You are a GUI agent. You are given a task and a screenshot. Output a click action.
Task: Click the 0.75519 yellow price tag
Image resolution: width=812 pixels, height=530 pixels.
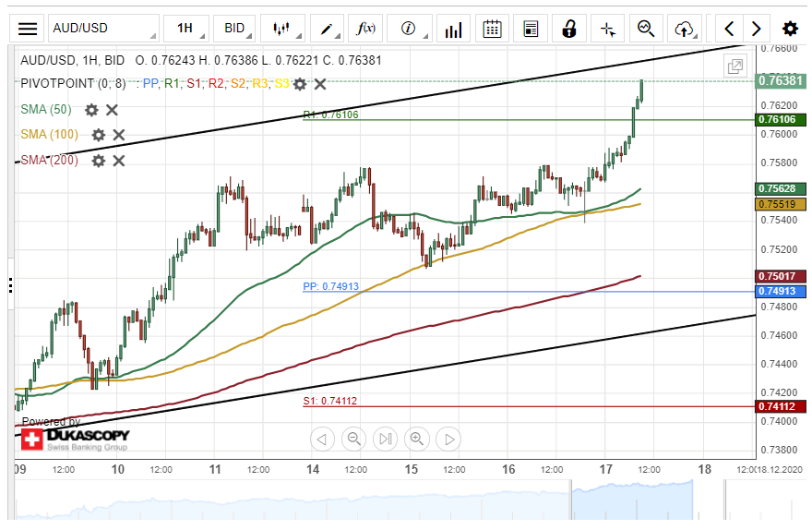tap(781, 204)
